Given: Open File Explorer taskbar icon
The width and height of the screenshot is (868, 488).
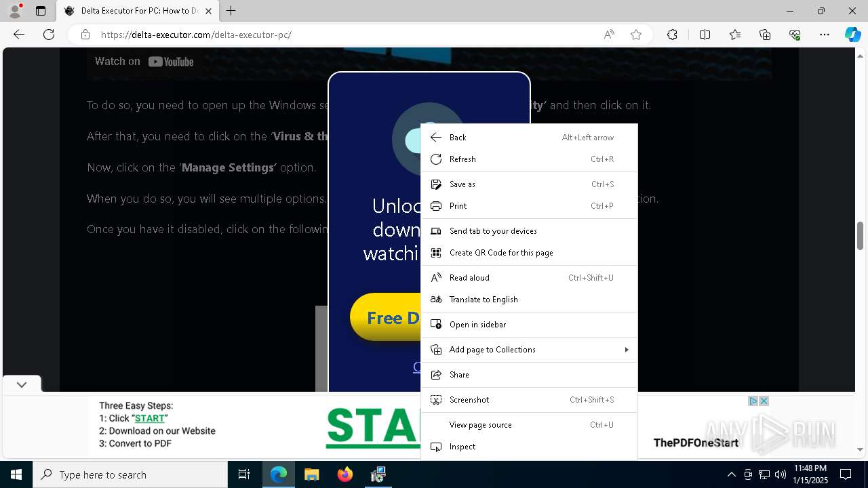Looking at the screenshot, I should pyautogui.click(x=311, y=474).
